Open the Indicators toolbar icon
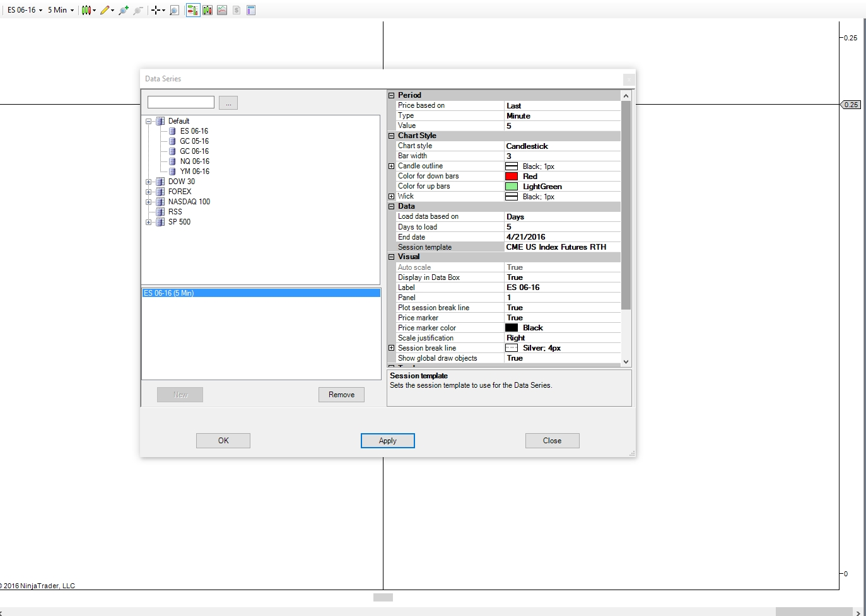This screenshot has width=866, height=616. (222, 10)
